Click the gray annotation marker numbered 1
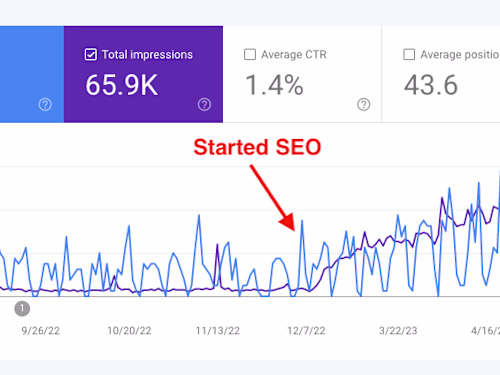Screen dimensions: 500x375 (22, 309)
